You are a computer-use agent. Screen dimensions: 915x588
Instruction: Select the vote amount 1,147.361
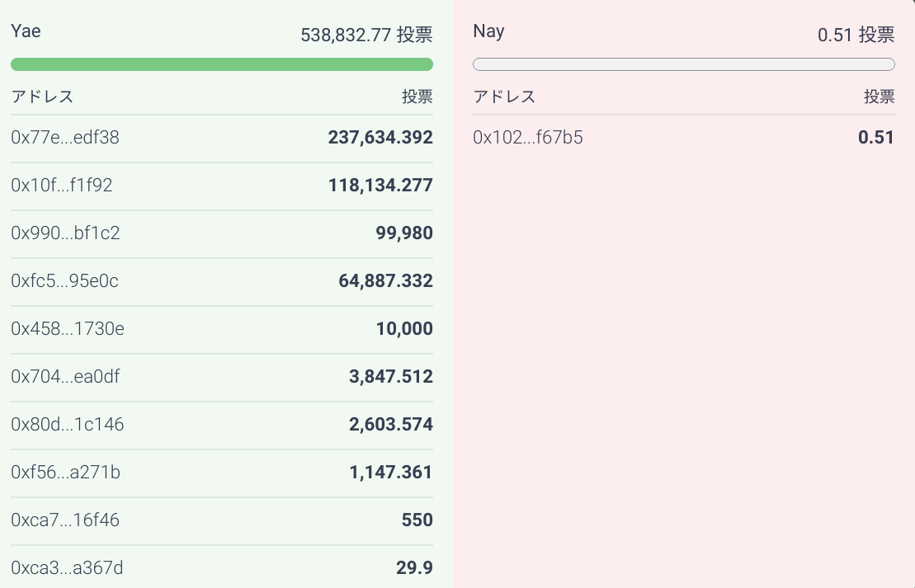391,472
